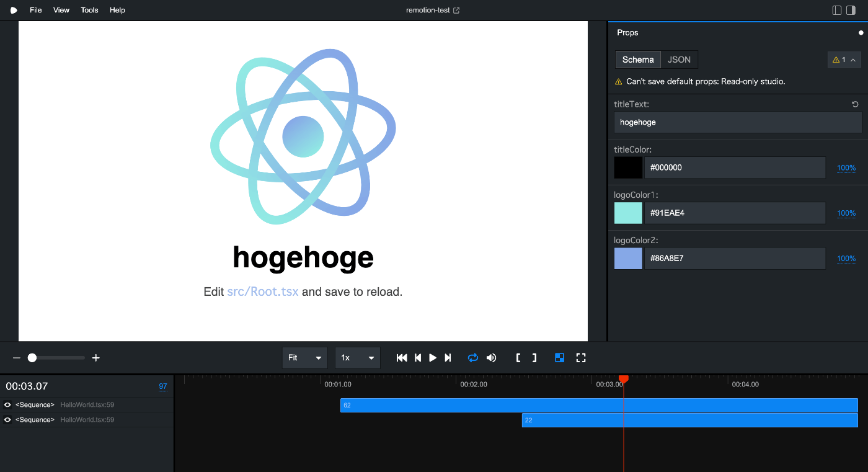Toggle the checkerboard transparency background

click(x=559, y=358)
